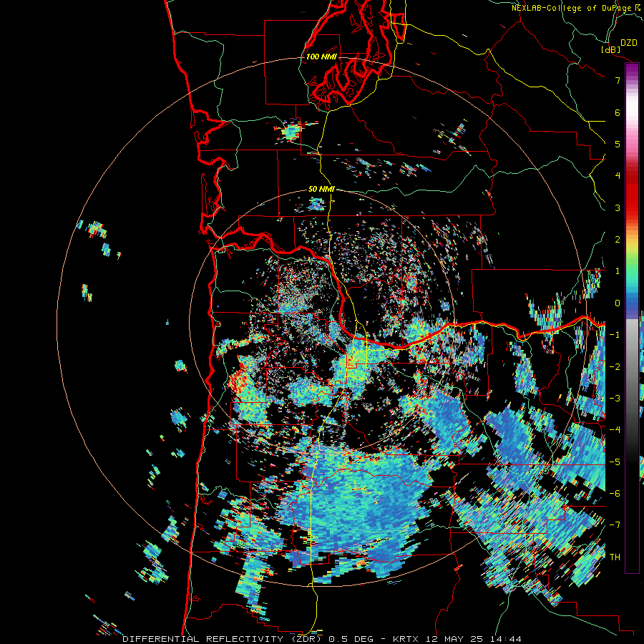
Task: Click the "-6" value on the color scale
Action: (x=615, y=493)
